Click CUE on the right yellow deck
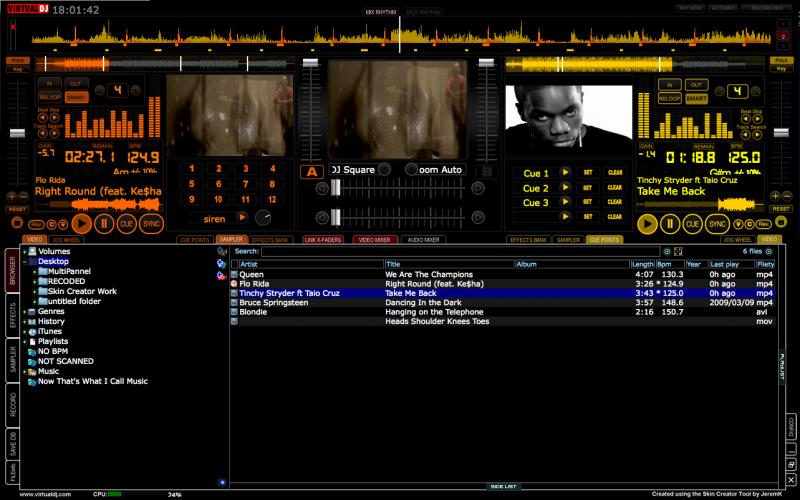 (x=692, y=224)
